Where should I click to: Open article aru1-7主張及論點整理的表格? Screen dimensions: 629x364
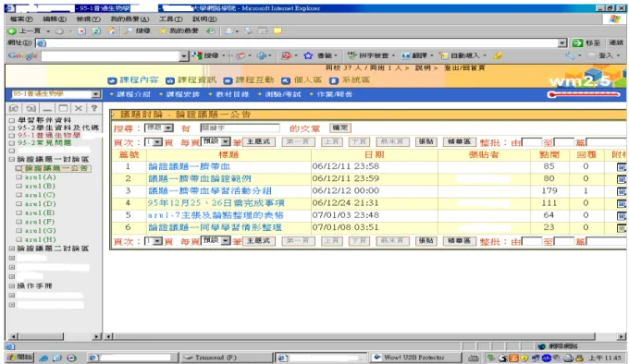click(216, 215)
